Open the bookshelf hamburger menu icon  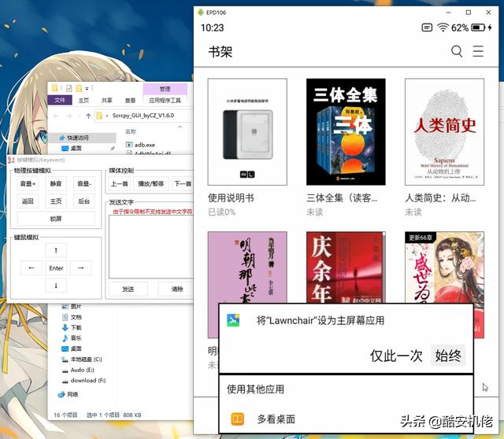pyautogui.click(x=478, y=51)
